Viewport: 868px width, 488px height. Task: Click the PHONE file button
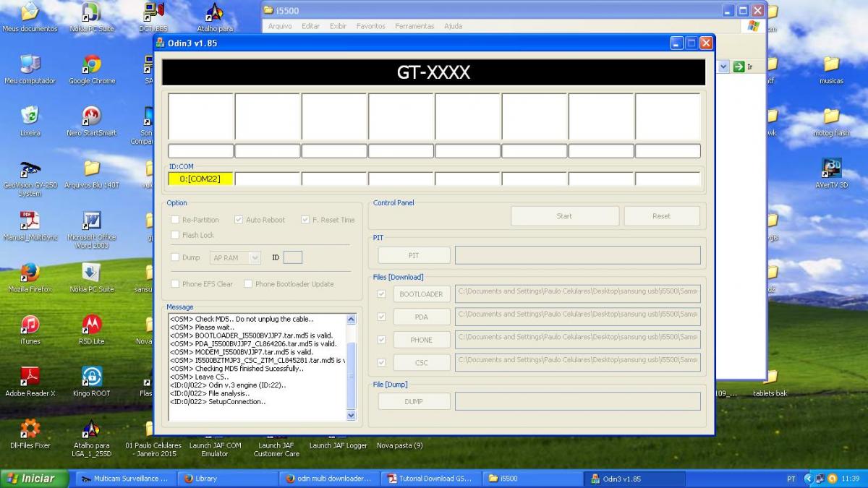tap(422, 340)
